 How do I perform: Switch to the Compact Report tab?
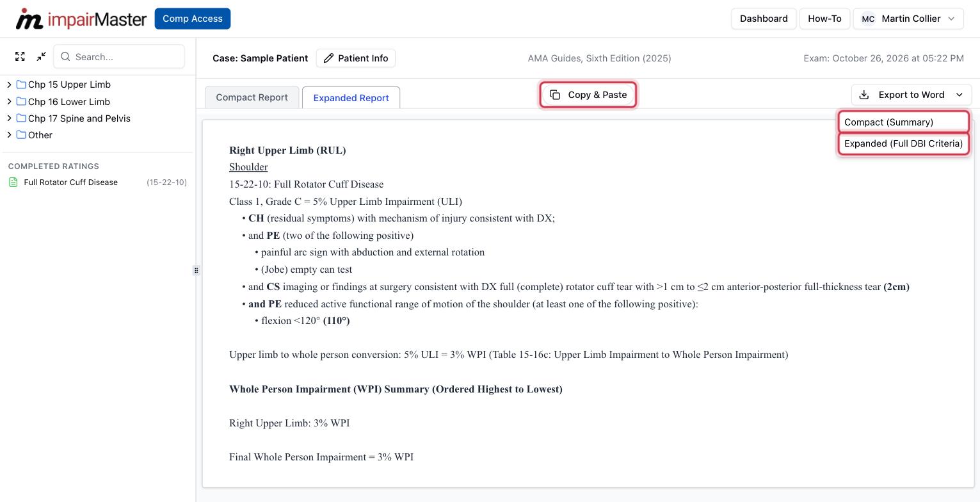coord(252,97)
